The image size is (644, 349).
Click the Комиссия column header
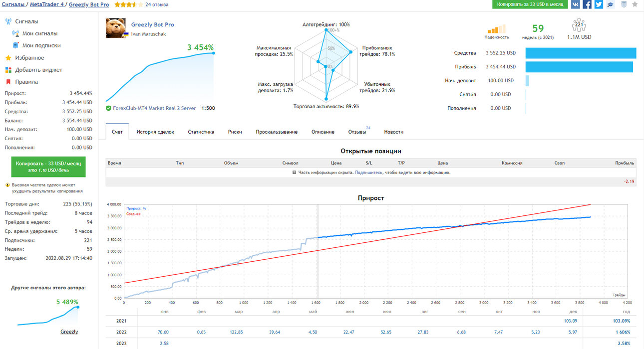point(512,163)
